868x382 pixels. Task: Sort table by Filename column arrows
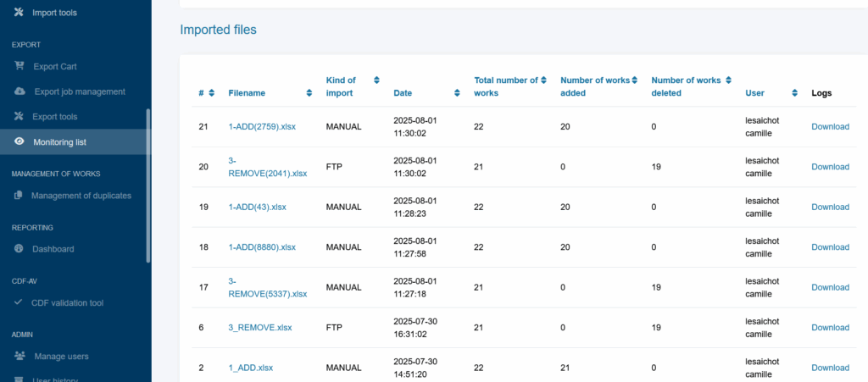pos(309,93)
